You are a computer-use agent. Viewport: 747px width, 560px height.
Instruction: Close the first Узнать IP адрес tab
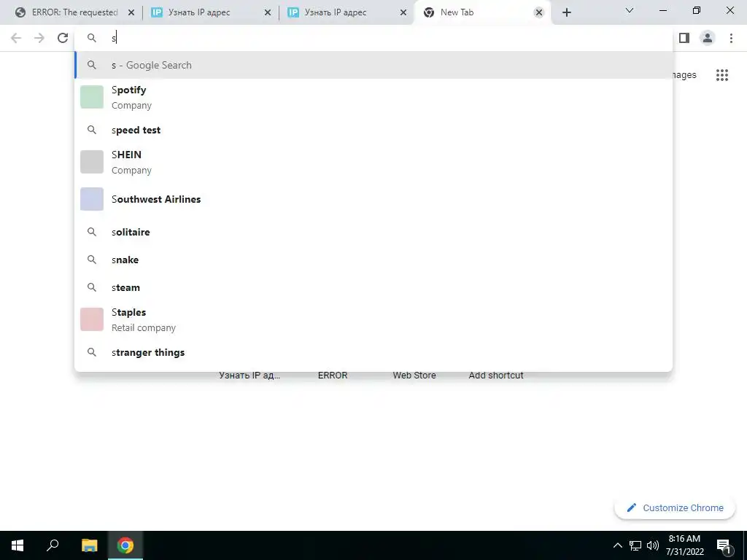[x=268, y=12]
